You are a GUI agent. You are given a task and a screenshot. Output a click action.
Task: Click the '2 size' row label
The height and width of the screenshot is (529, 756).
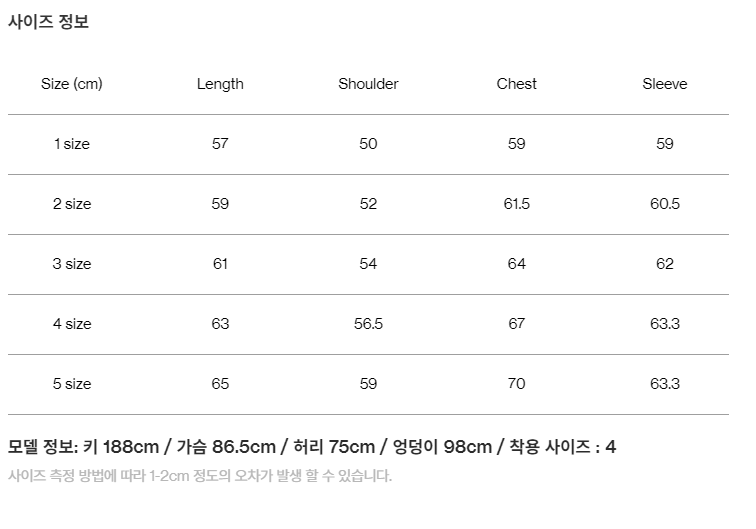(x=72, y=204)
